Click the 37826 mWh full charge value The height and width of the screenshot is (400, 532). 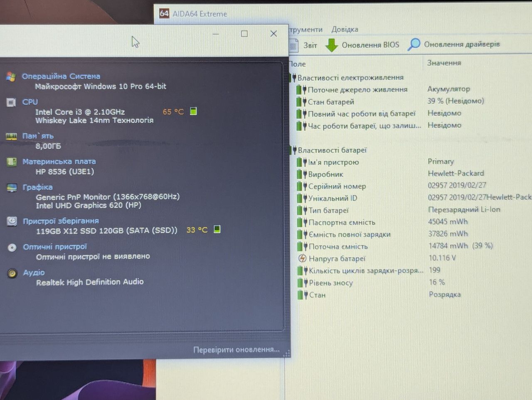click(448, 233)
